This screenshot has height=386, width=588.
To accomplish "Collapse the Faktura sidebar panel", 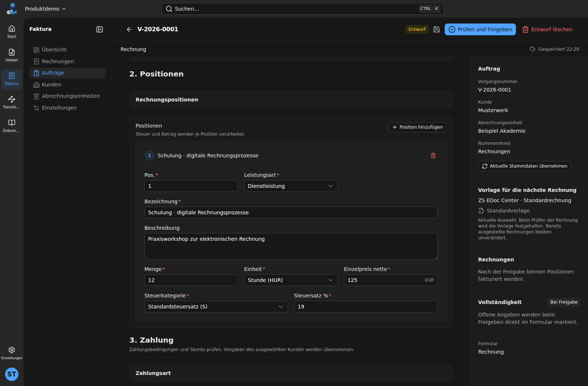I will coord(100,29).
